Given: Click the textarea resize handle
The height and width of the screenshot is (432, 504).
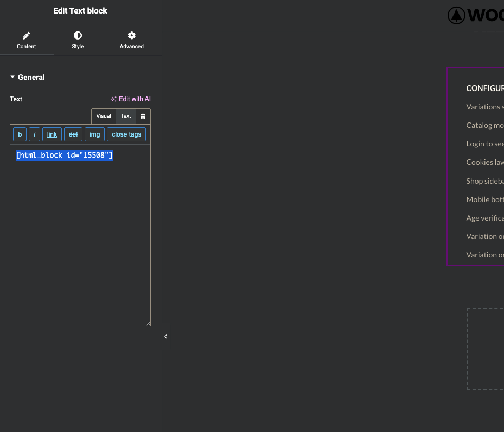Looking at the screenshot, I should (x=148, y=324).
